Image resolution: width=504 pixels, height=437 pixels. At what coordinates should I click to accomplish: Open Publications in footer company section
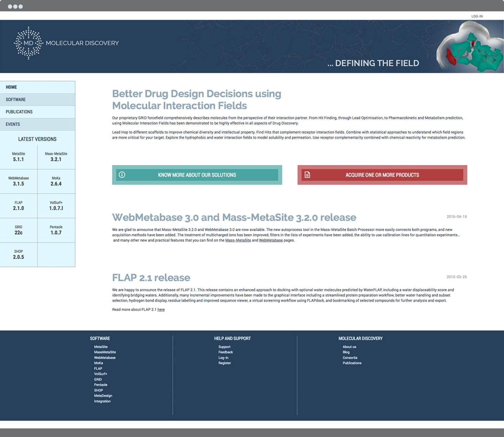tap(352, 363)
